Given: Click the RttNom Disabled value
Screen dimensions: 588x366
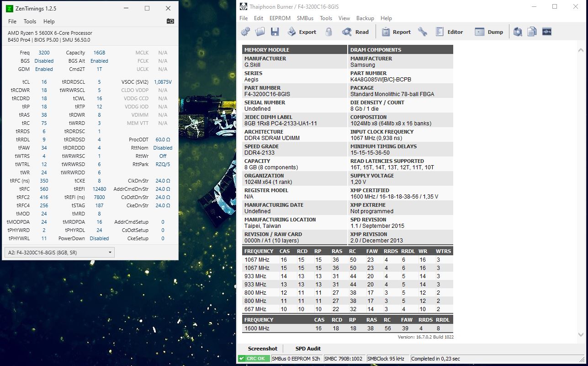Looking at the screenshot, I should tap(163, 148).
